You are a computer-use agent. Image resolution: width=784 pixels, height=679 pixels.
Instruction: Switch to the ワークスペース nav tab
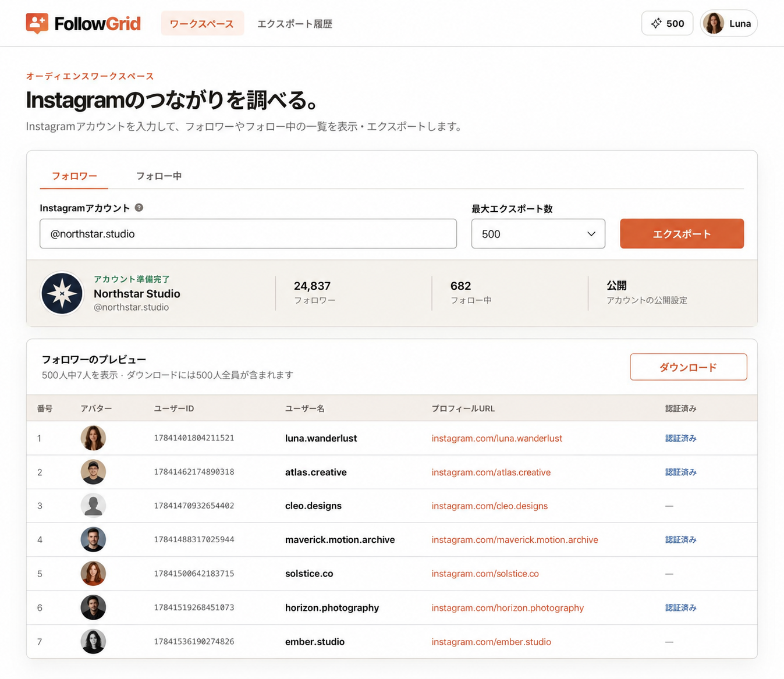click(x=202, y=23)
